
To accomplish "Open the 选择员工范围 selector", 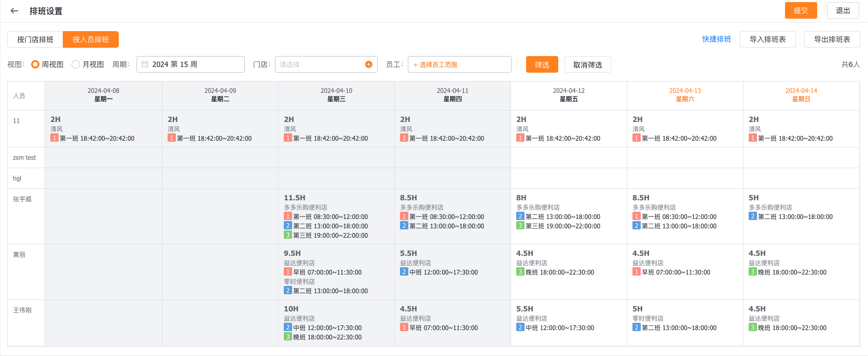I will pyautogui.click(x=460, y=64).
